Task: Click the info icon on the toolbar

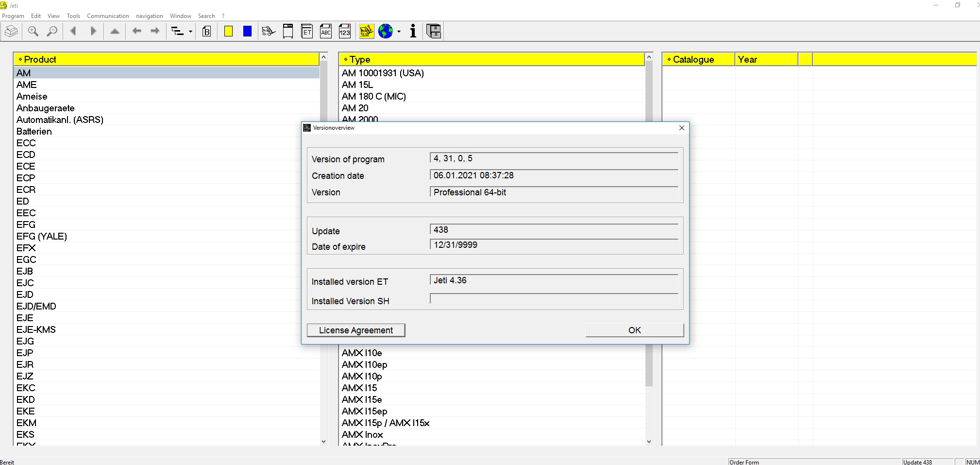Action: tap(413, 31)
